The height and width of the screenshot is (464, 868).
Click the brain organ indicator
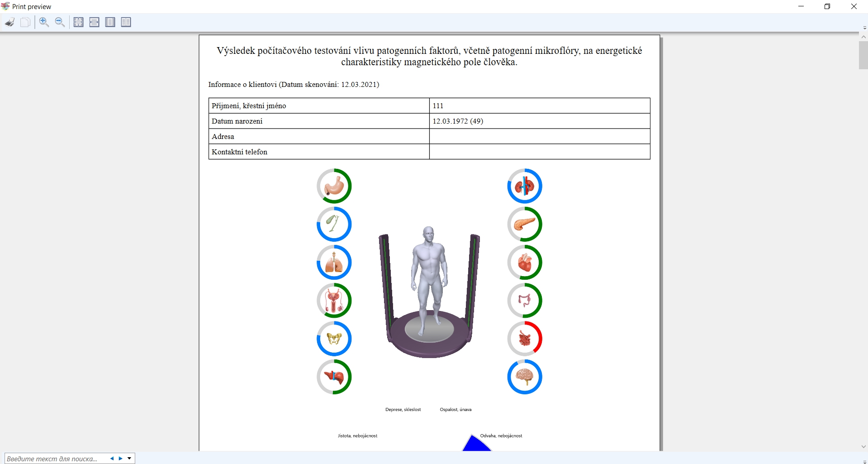tap(524, 377)
